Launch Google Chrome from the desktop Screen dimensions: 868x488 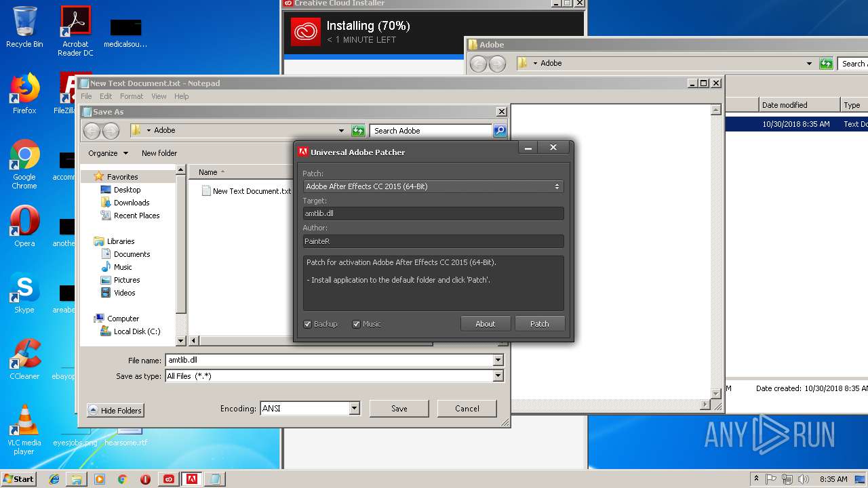click(x=24, y=165)
